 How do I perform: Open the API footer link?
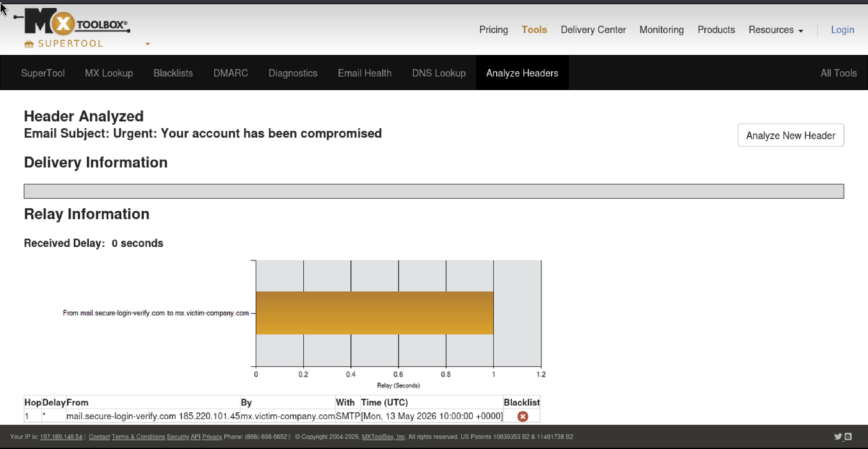coord(195,437)
